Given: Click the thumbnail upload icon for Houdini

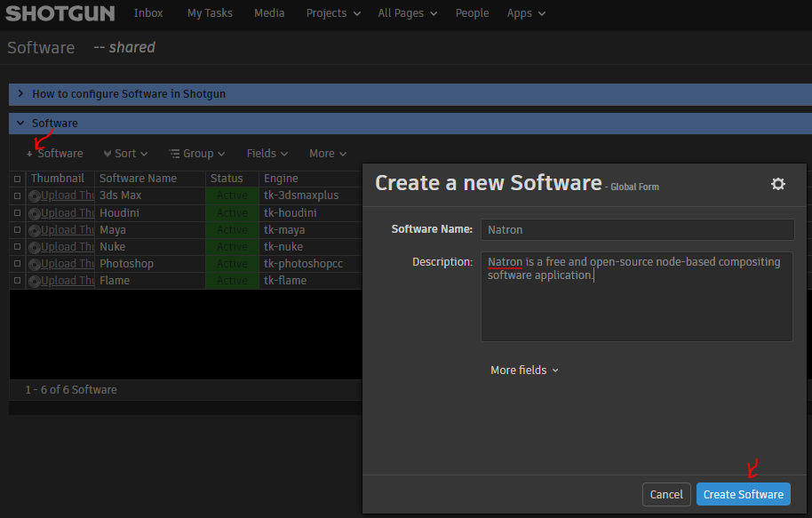Looking at the screenshot, I should click(35, 213).
